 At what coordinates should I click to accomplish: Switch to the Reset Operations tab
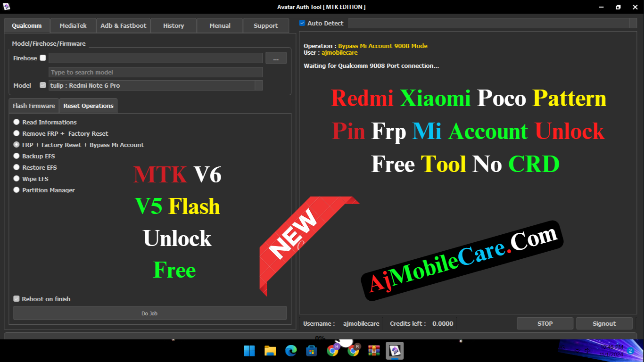point(88,106)
